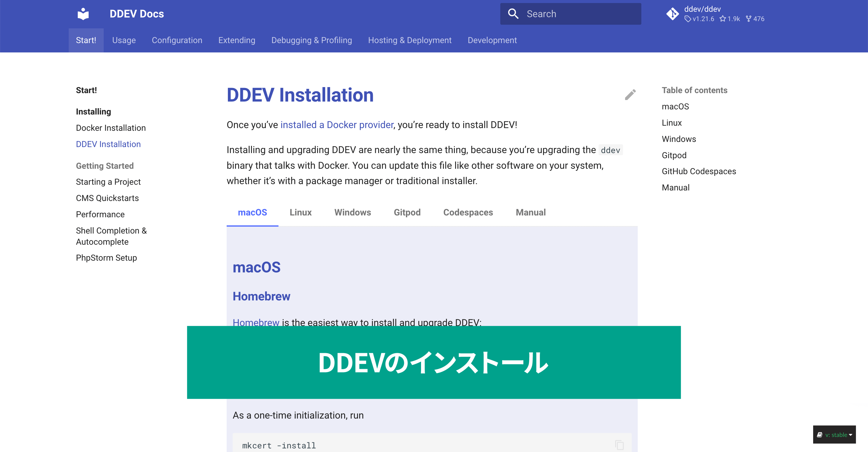Open the Debugging & Profiling tab

click(x=311, y=40)
